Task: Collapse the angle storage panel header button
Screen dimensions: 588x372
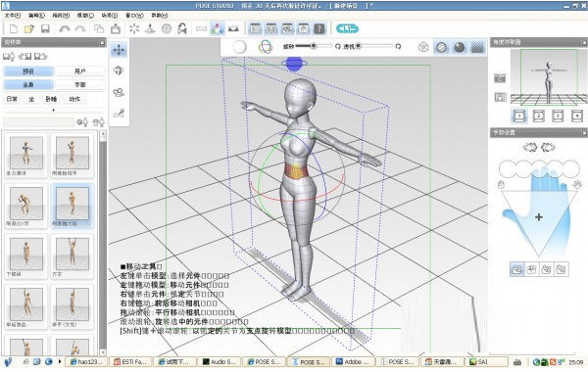Action: coord(584,42)
